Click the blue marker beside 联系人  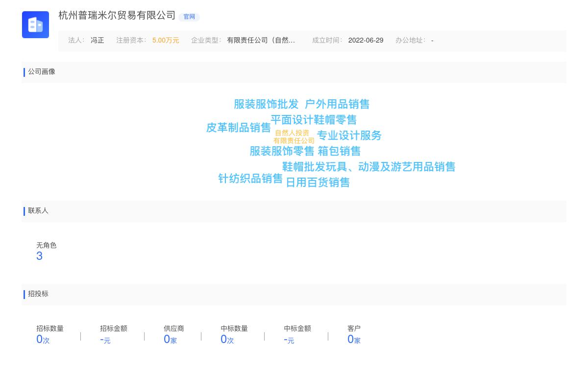tap(24, 211)
